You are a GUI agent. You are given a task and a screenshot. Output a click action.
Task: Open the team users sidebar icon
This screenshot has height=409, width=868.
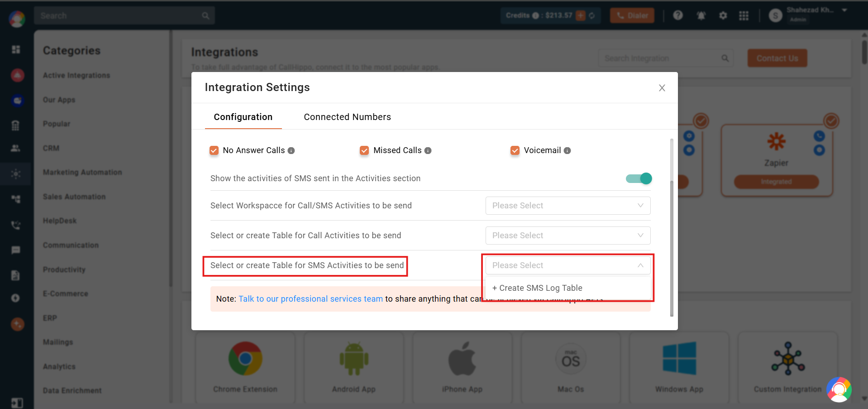click(16, 148)
